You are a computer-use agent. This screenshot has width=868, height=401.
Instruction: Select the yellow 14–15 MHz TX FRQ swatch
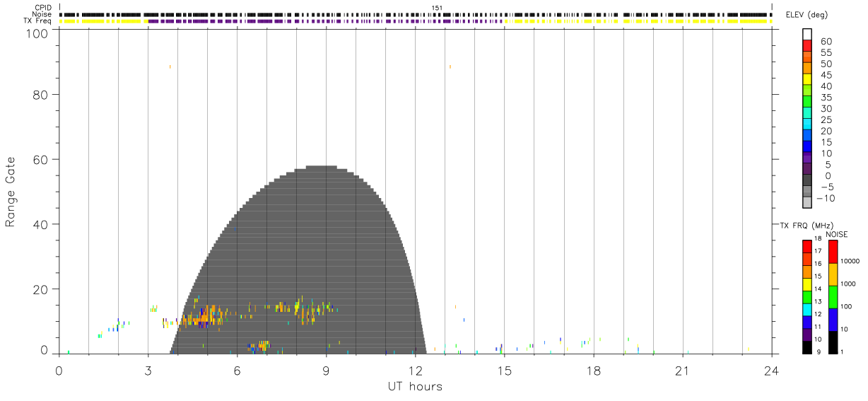807,284
